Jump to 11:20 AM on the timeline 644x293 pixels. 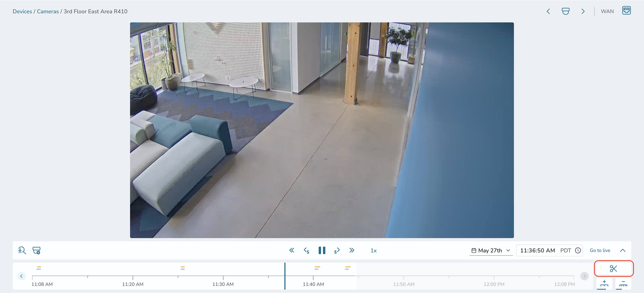click(x=133, y=284)
